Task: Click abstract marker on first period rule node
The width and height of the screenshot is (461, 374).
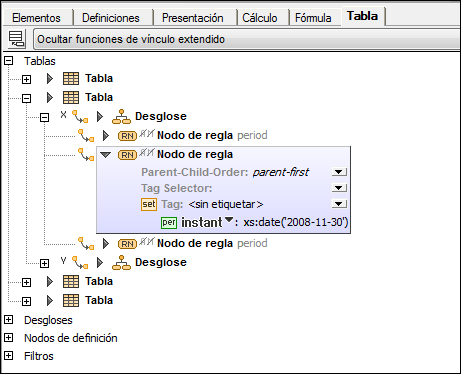Action: (147, 133)
